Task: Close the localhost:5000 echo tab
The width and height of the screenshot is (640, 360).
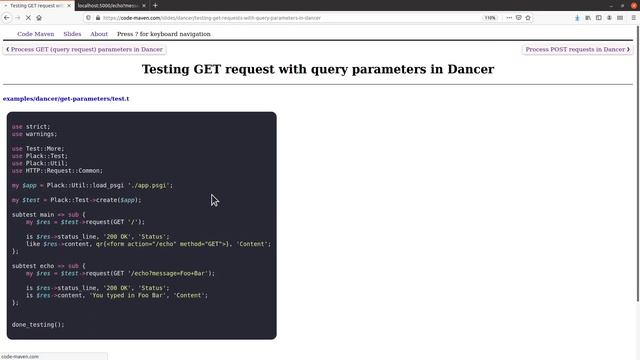Action: tap(144, 6)
